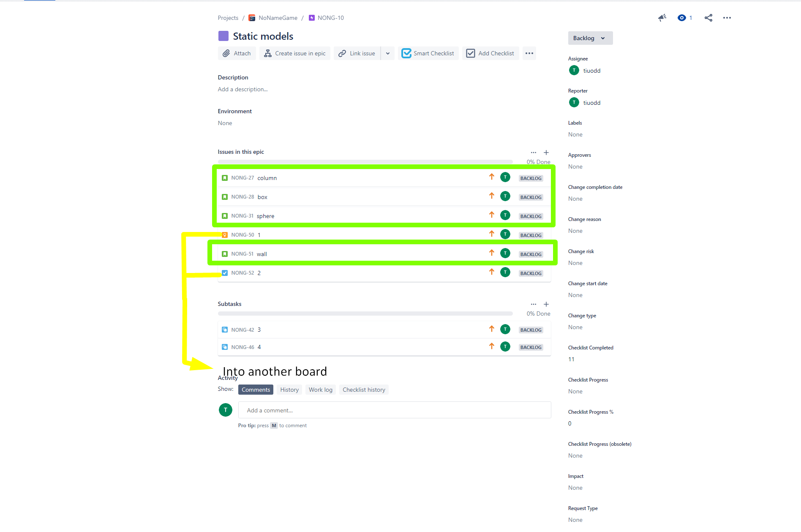
Task: Click the priority arrow on NONG-27 column
Action: [491, 177]
